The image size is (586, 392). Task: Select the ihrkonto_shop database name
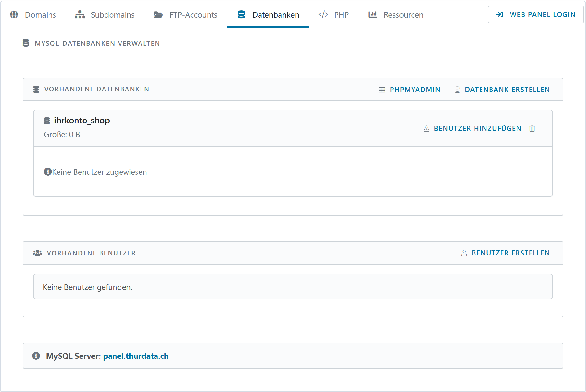(82, 121)
